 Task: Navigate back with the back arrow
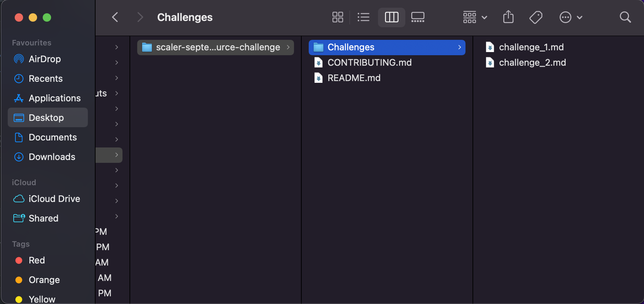(115, 17)
